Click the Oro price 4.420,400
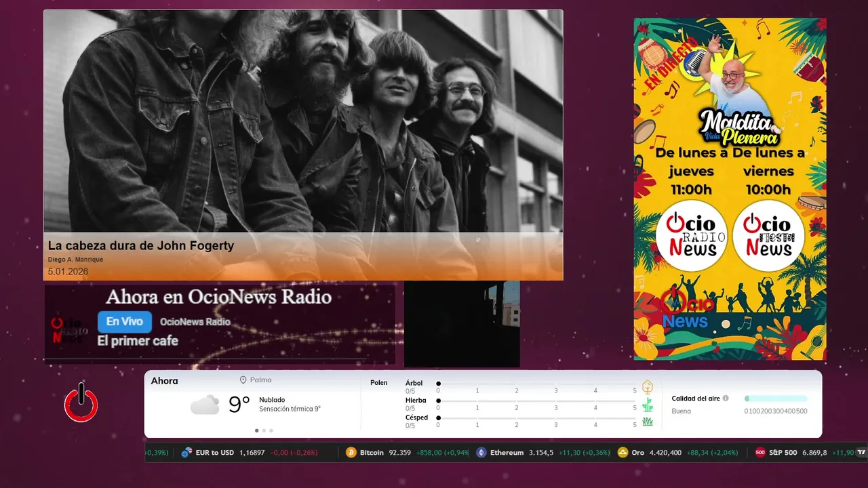868x488 pixels. pos(666,453)
